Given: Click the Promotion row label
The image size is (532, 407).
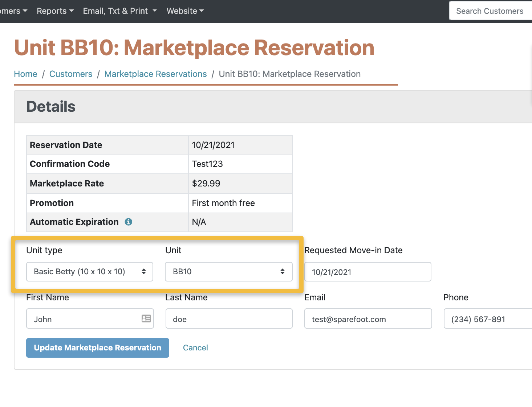Looking at the screenshot, I should pyautogui.click(x=52, y=203).
